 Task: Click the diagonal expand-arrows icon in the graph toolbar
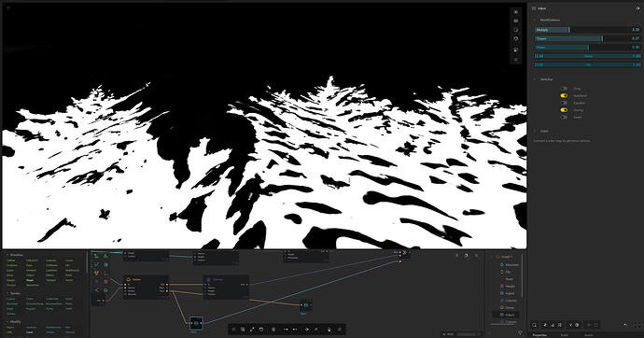click(x=252, y=330)
